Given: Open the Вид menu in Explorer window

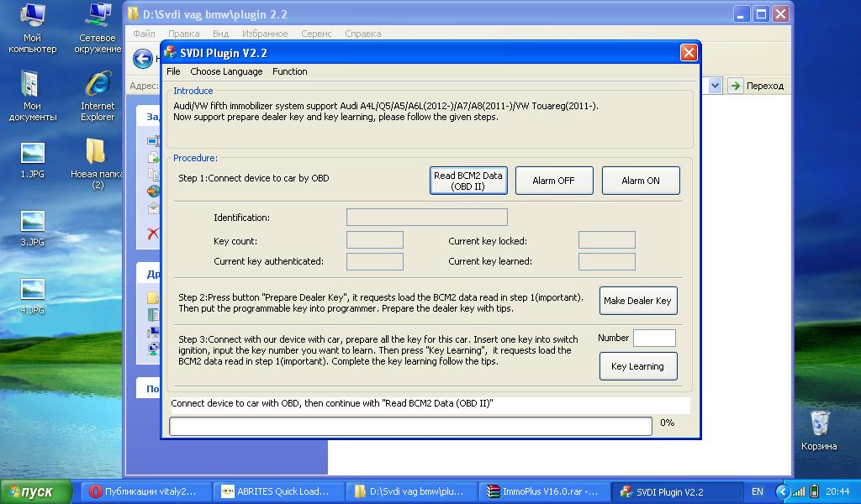Looking at the screenshot, I should click(x=221, y=34).
